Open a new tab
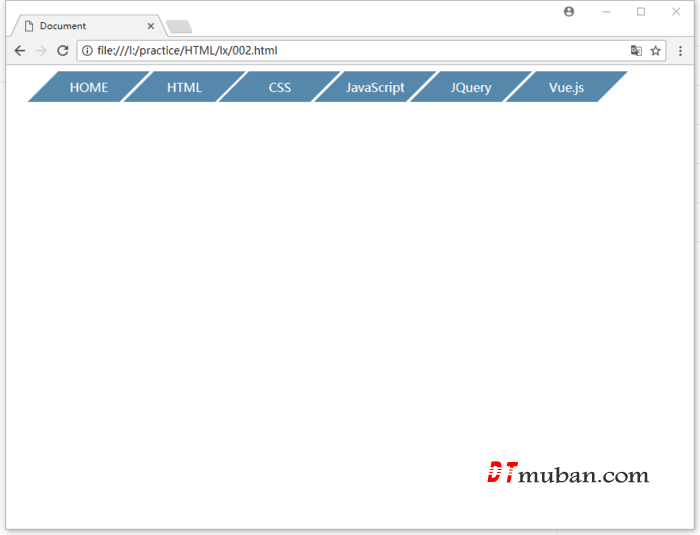 pos(179,27)
